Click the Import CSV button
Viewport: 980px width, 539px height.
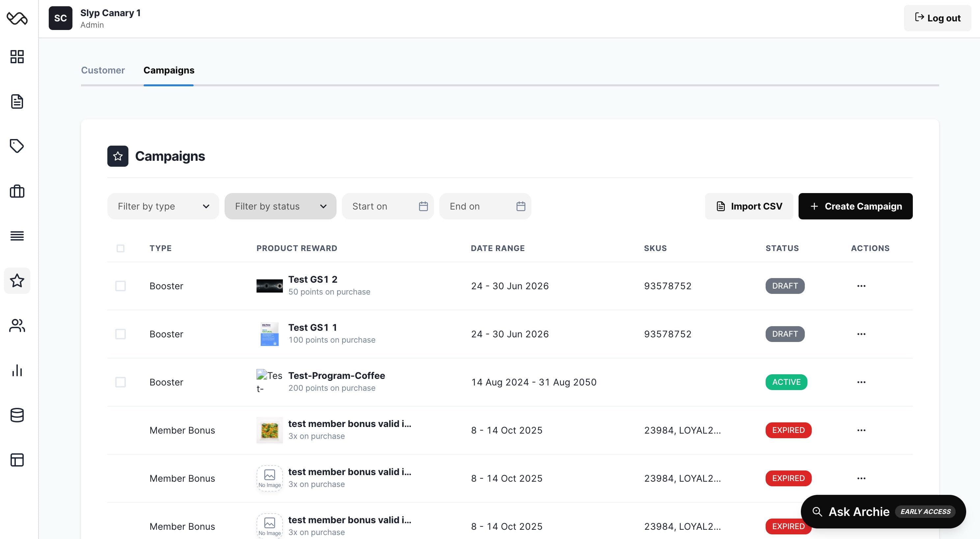(749, 206)
